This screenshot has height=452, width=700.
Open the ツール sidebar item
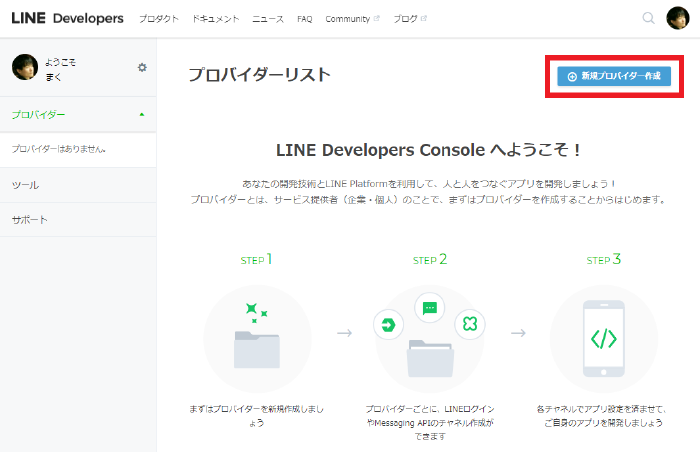pos(25,185)
